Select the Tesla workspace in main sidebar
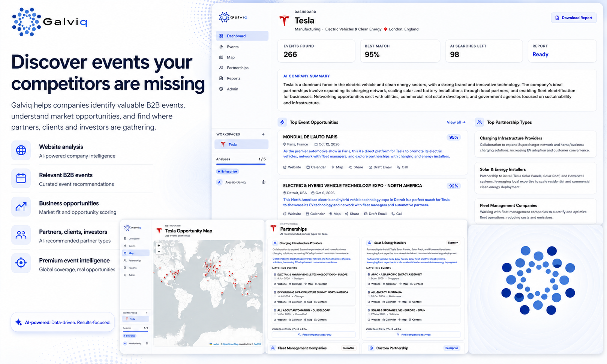The height and width of the screenshot is (364, 607). point(241,144)
